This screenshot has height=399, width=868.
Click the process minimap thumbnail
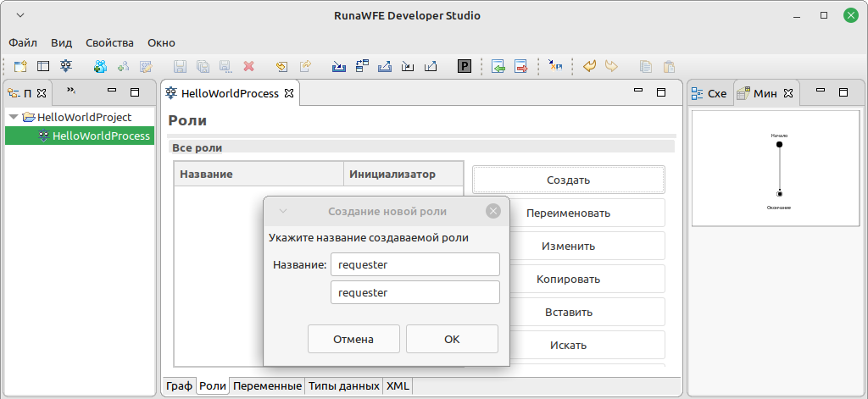[775, 169]
